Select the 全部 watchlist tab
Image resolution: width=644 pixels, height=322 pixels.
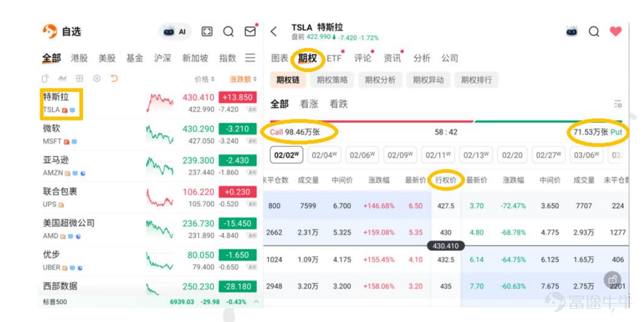tap(51, 58)
